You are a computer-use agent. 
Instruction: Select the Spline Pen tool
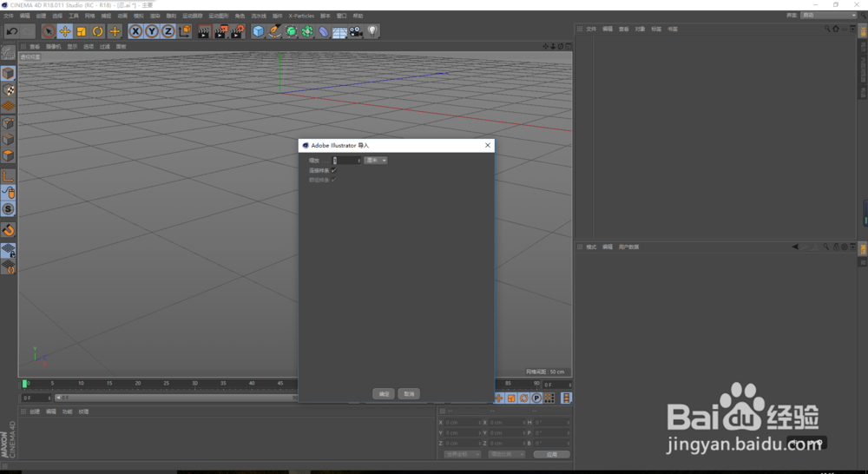coord(274,31)
